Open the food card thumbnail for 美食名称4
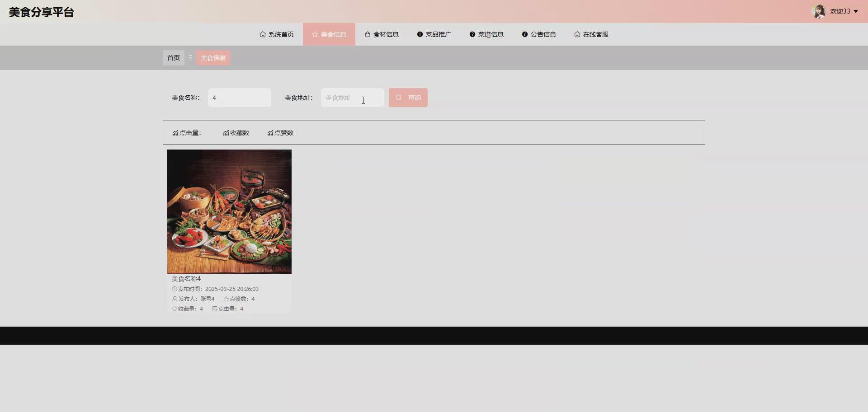 click(x=229, y=211)
